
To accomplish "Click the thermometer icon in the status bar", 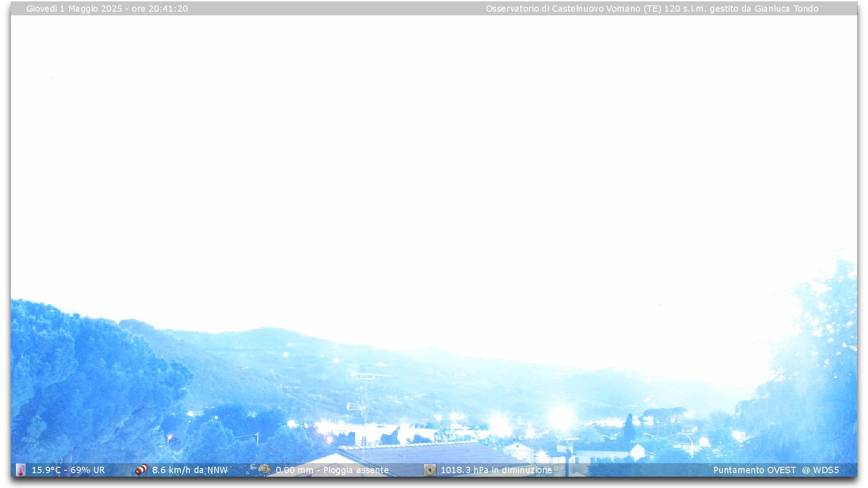I will click(20, 470).
